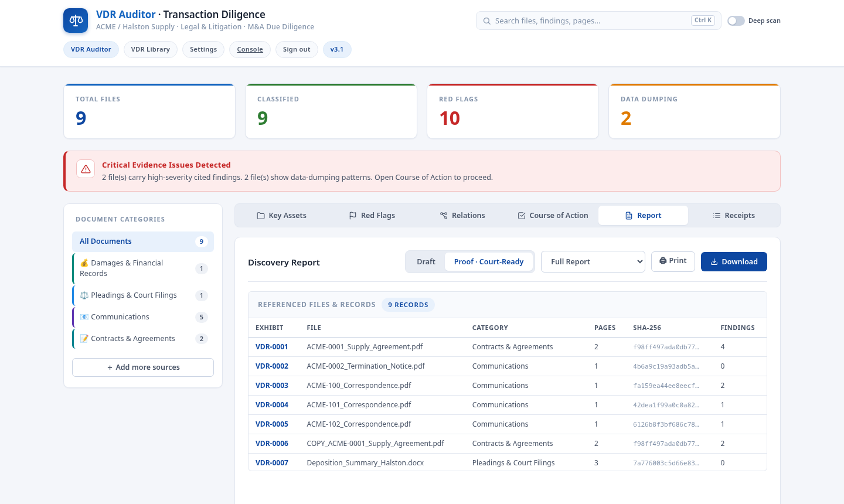Click the 9 RECORDS badge
The image size is (844, 504).
(408, 305)
